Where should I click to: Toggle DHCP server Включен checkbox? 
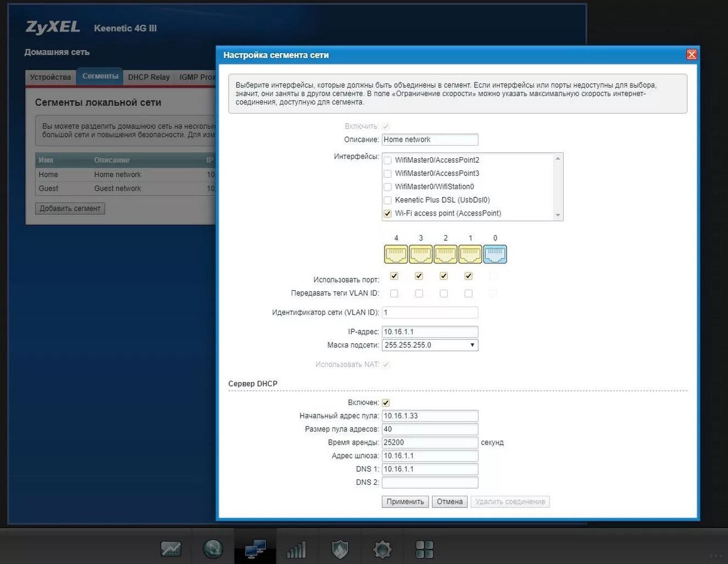pyautogui.click(x=386, y=403)
